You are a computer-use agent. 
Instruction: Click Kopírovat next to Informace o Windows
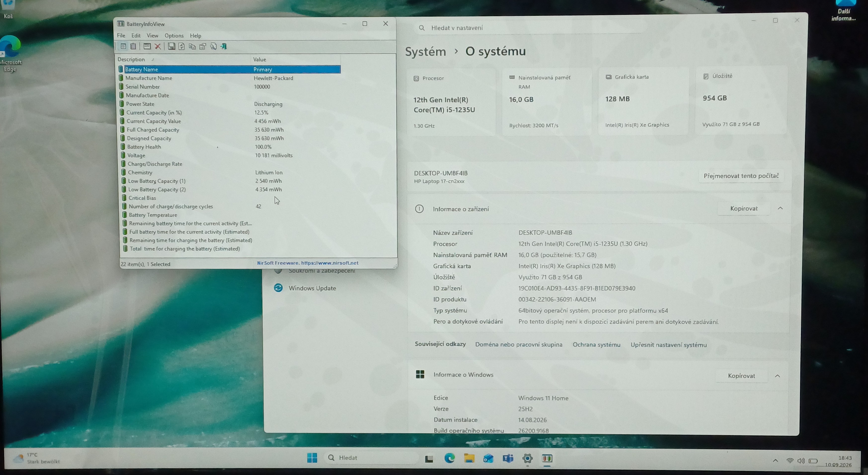741,376
